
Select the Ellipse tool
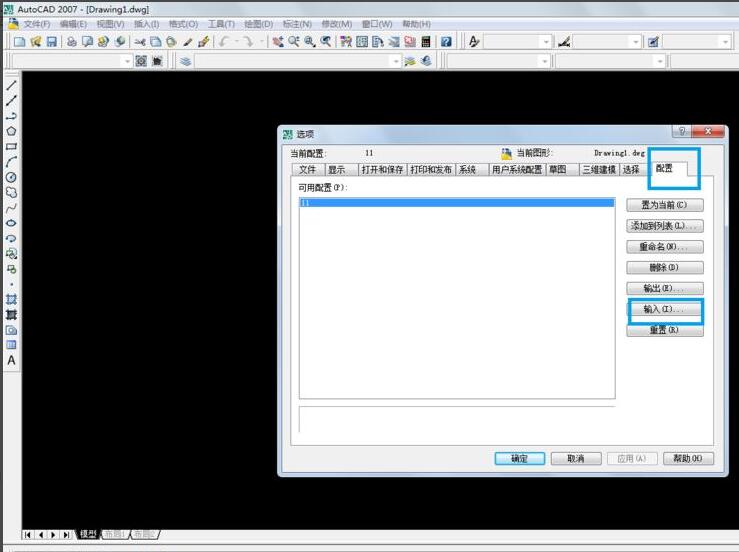click(11, 223)
